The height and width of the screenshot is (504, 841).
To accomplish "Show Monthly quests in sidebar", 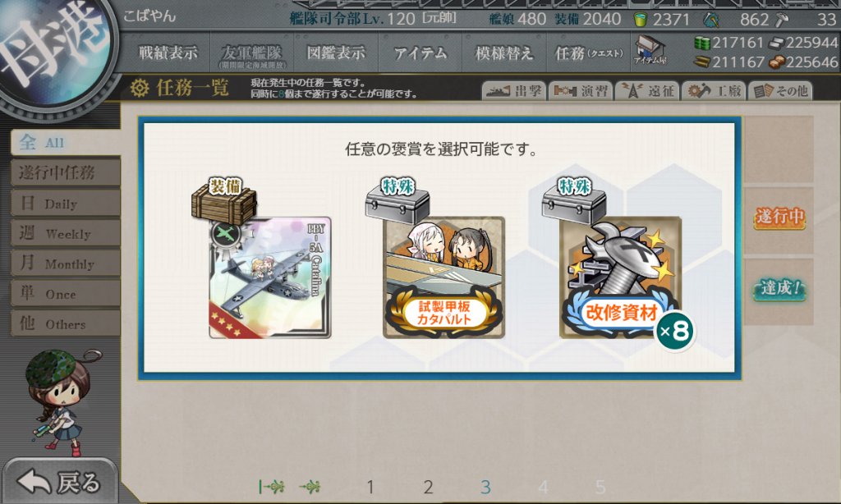I will pos(66,263).
